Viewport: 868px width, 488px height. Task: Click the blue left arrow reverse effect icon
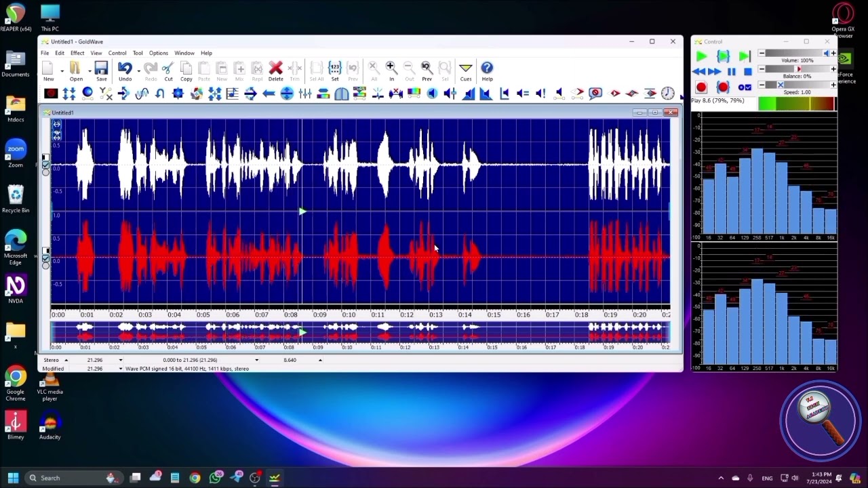pyautogui.click(x=269, y=94)
